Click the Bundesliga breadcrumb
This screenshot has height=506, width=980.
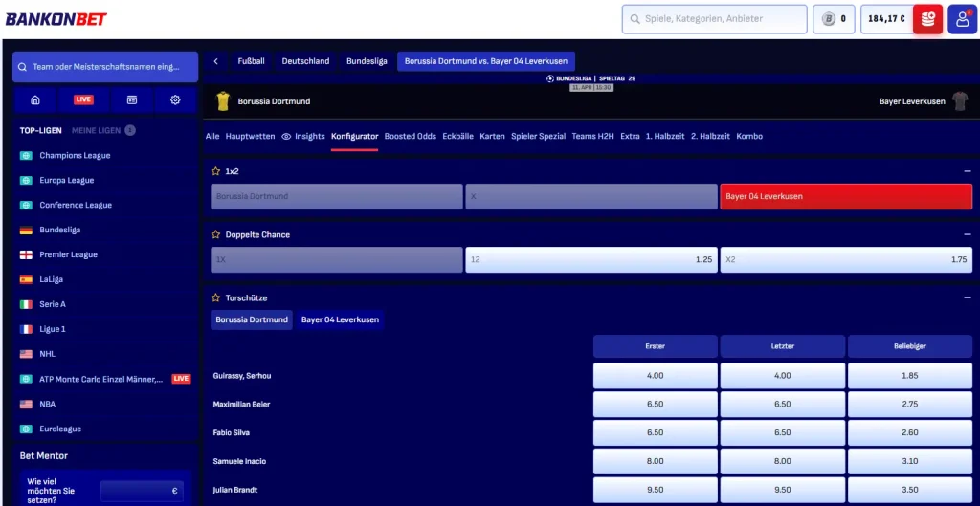tap(367, 61)
